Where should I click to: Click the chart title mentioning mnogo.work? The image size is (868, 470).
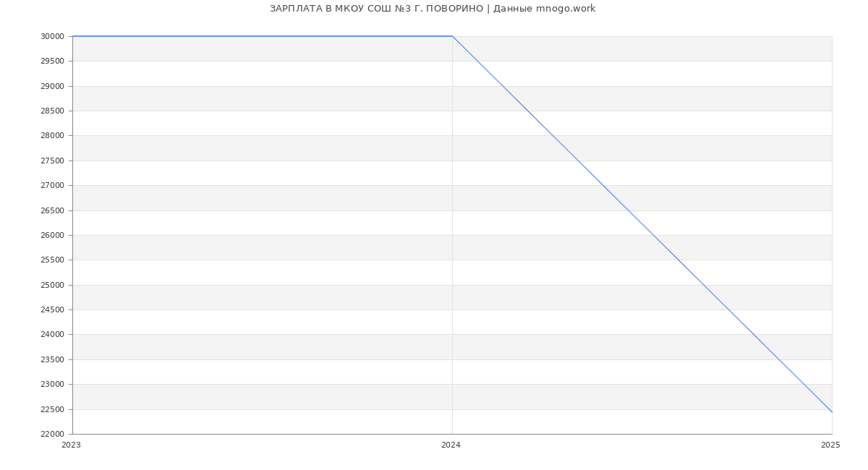pyautogui.click(x=433, y=9)
